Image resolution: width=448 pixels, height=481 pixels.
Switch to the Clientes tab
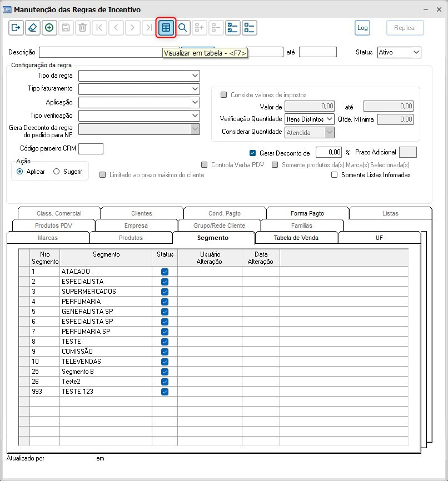click(142, 213)
